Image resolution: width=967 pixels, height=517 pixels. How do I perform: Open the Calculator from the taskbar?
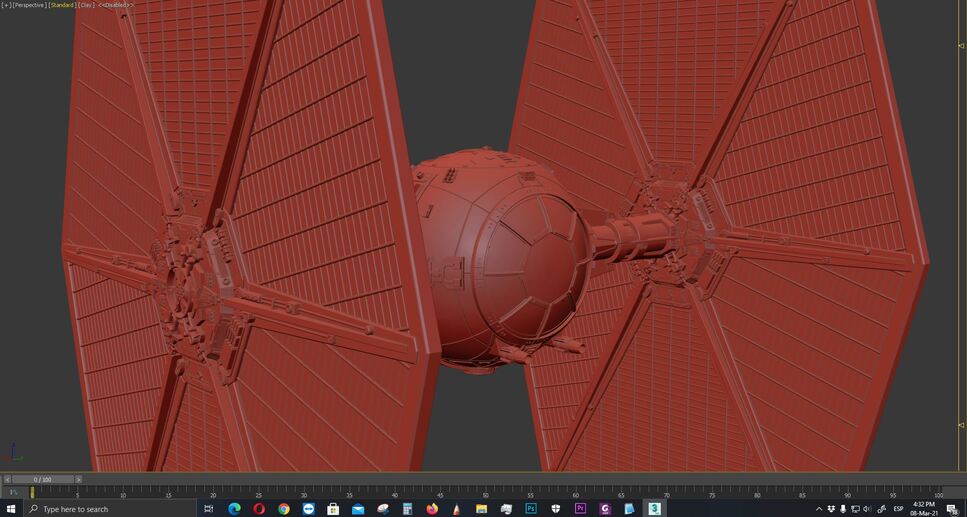407,509
